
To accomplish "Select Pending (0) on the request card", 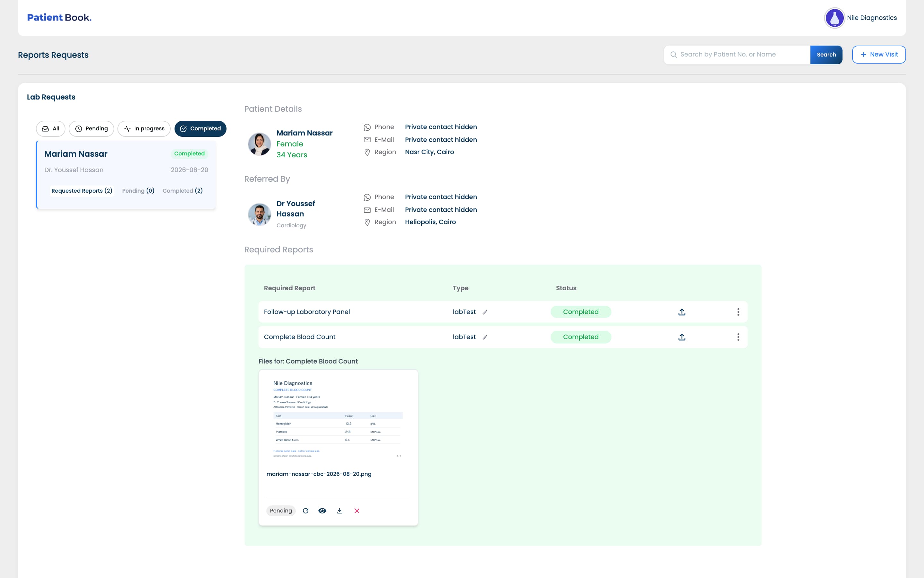I will point(138,191).
